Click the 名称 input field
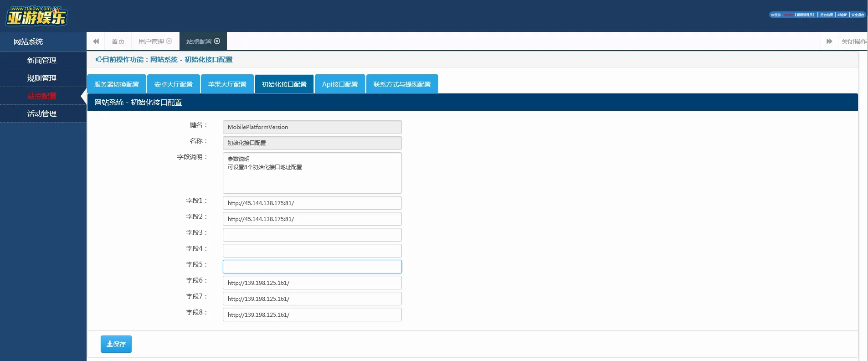This screenshot has height=361, width=868. click(x=312, y=143)
